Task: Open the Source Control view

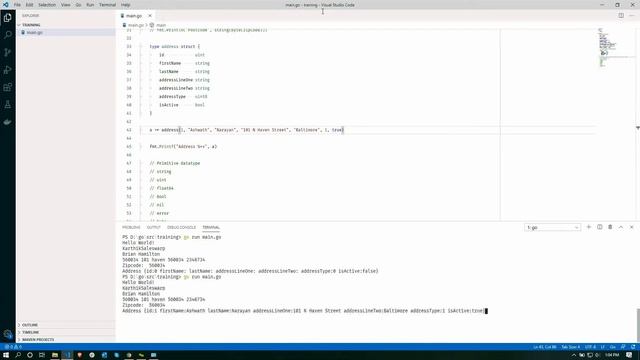Action: (x=7, y=52)
